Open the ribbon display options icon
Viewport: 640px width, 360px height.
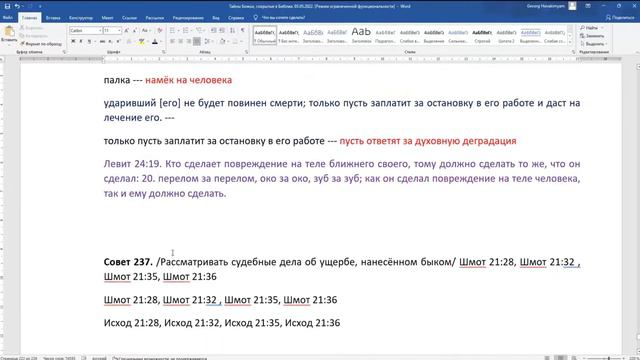pos(588,6)
